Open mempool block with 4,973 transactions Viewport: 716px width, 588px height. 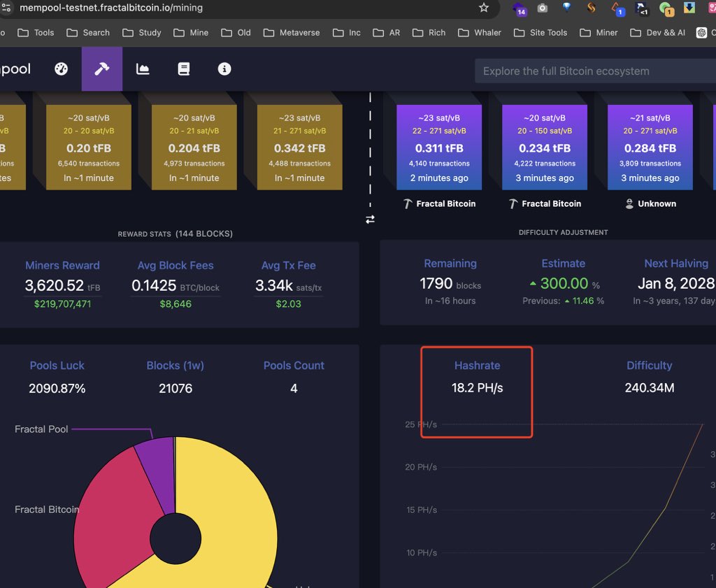pos(194,147)
